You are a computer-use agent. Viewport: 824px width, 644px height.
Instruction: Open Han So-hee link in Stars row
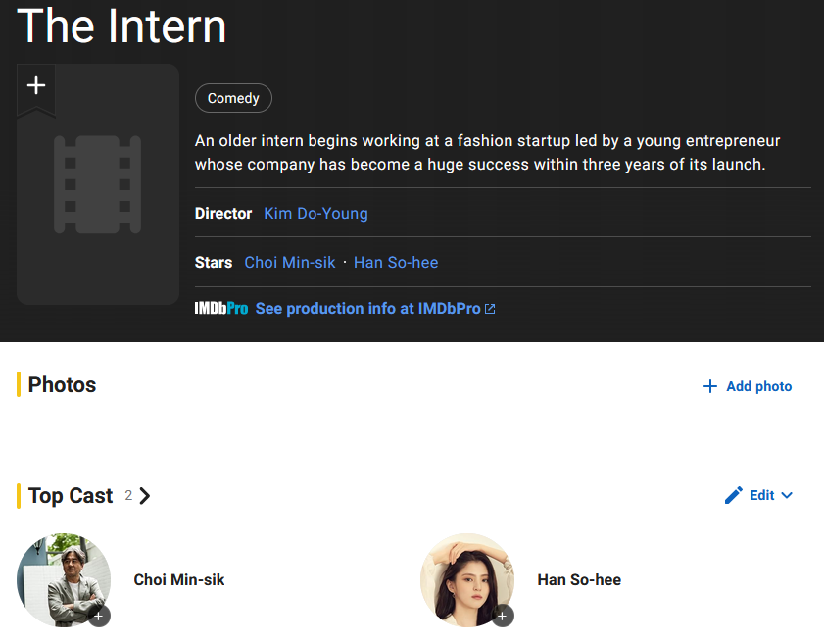click(x=396, y=262)
